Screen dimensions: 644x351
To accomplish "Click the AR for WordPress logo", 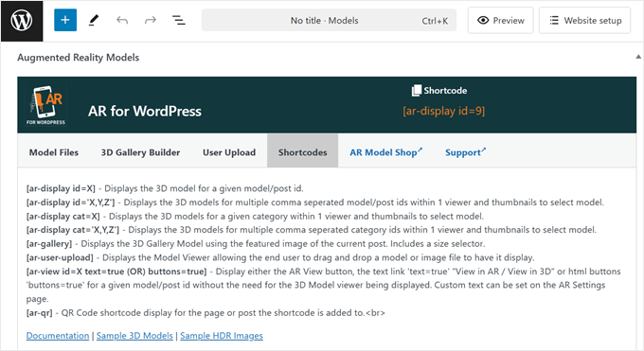I will (x=45, y=105).
